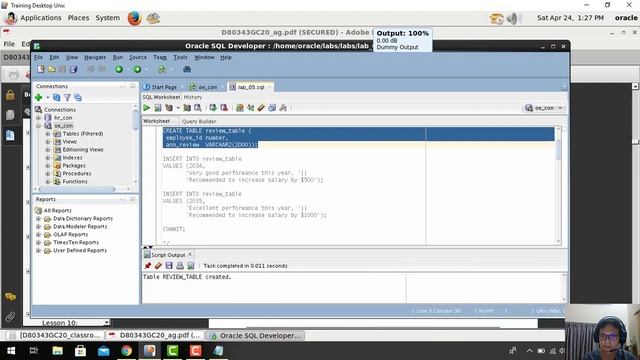The width and height of the screenshot is (640, 360).
Task: Run the statement with the green play icon
Action: click(147, 108)
